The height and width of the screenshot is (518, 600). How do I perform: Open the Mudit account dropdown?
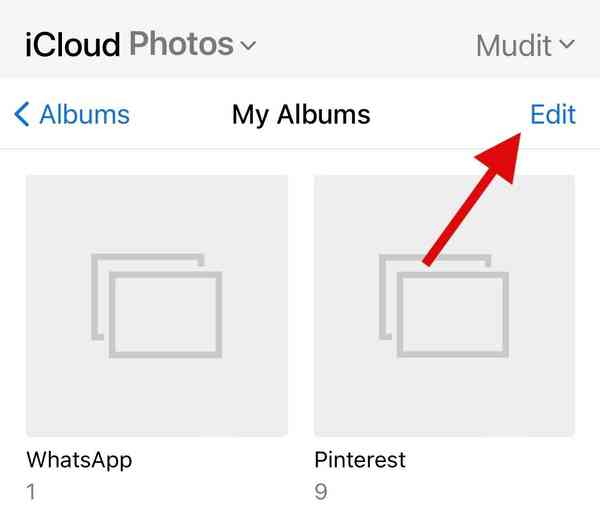pyautogui.click(x=526, y=44)
